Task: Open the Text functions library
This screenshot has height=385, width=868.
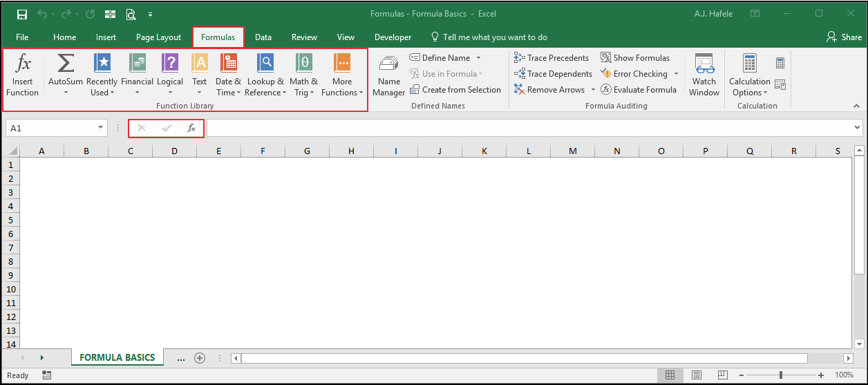Action: pos(200,76)
